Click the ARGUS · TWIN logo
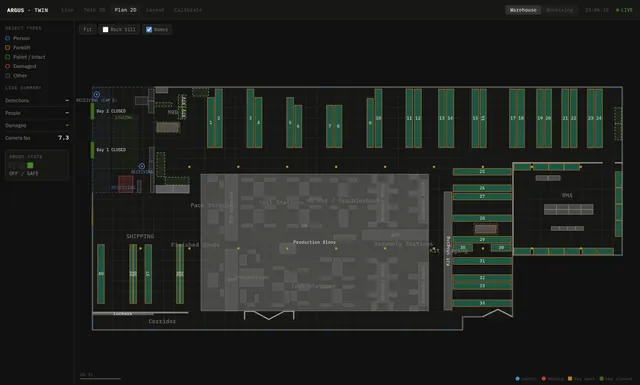Viewport: 640px width, 385px height. click(27, 10)
